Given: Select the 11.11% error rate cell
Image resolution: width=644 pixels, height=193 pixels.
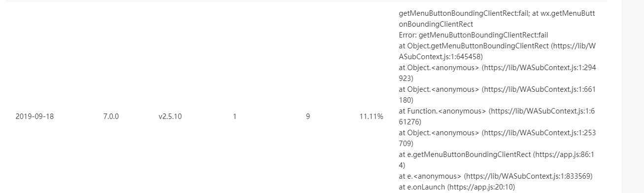Looking at the screenshot, I should (x=372, y=116).
